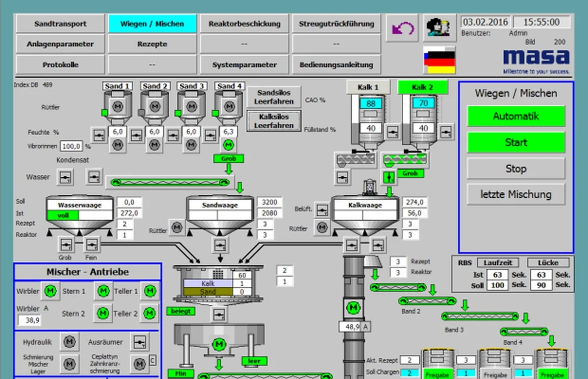The image size is (588, 379).
Task: Click the Vibrorinnen percentage field
Action: [72, 146]
